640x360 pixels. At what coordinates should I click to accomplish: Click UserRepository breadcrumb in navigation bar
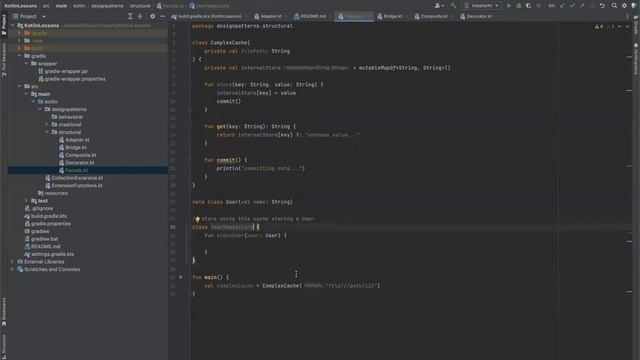pos(209,6)
